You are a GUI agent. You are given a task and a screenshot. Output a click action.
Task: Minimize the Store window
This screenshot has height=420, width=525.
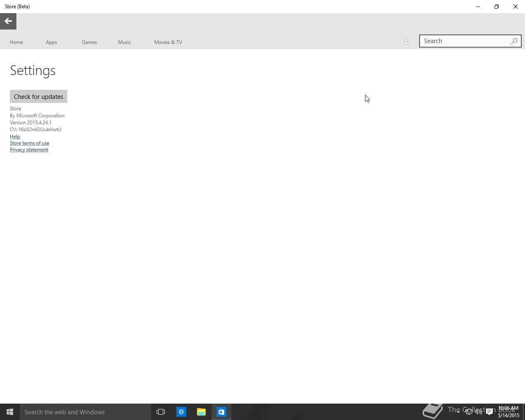pos(478,7)
